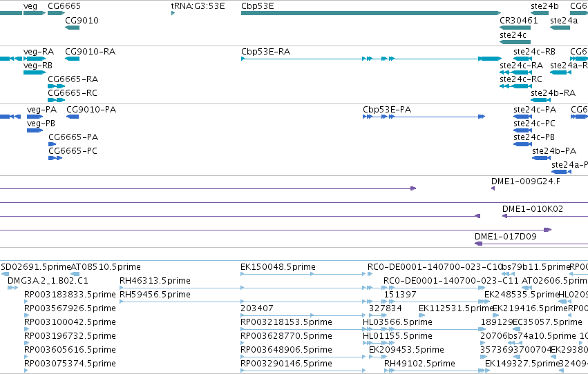Open the RC0-DE0001-140700-023-C10 EST label
This screenshot has height=374, width=588.
(x=435, y=267)
